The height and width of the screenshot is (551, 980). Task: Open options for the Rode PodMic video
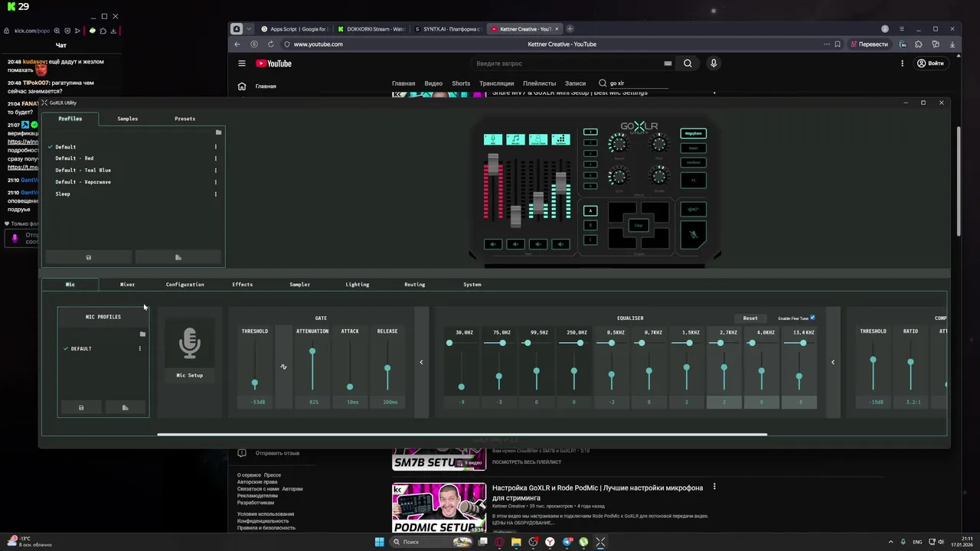[714, 487]
